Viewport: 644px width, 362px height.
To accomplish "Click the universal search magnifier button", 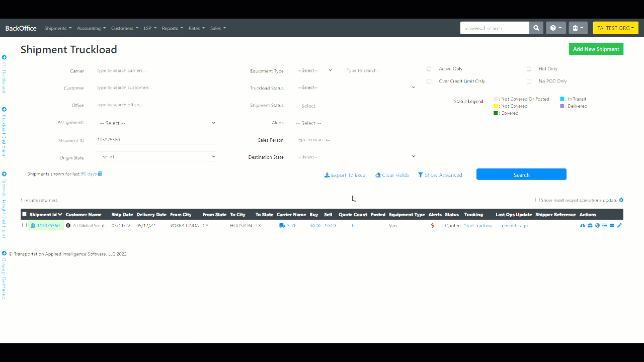I will pos(537,28).
